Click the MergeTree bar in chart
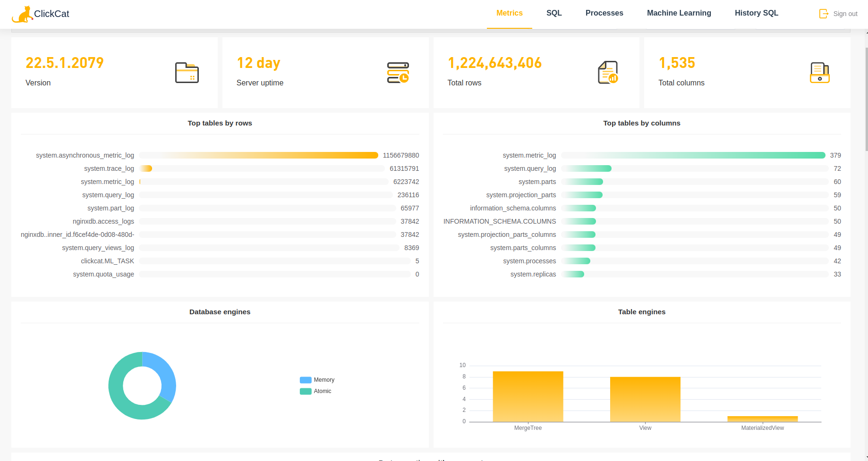The image size is (868, 461). click(528, 396)
